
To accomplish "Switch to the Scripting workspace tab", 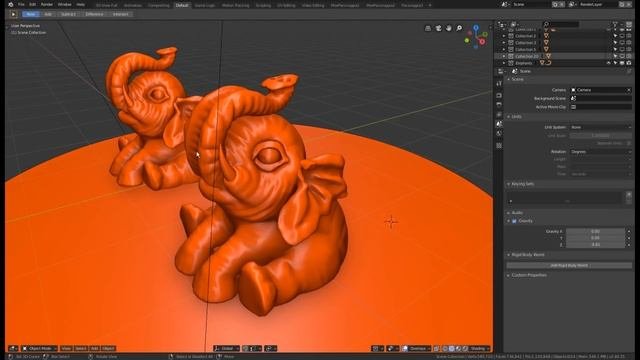I will point(263,5).
